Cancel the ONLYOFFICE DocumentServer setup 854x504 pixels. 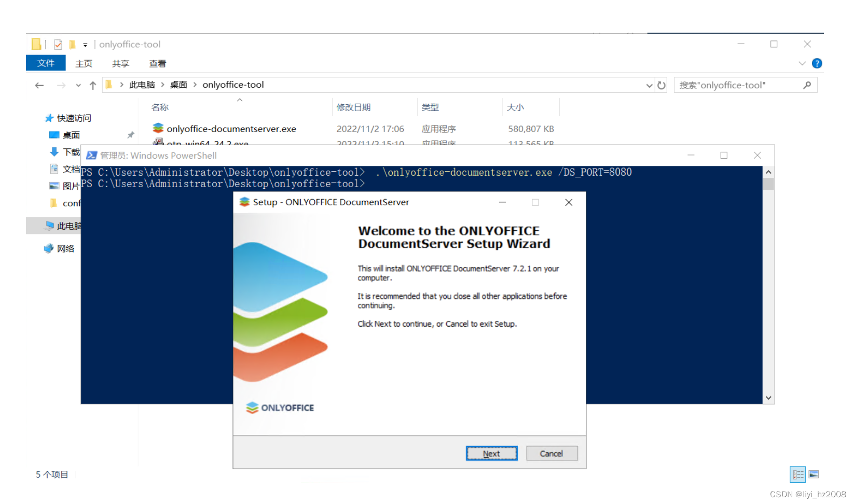552,454
